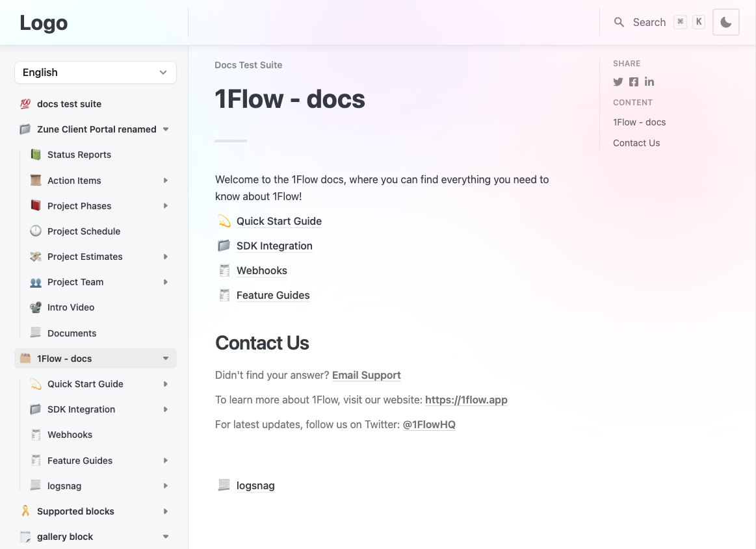Screen dimensions: 756x549
Task: Click the magnifying glass search icon
Action: coord(619,22)
